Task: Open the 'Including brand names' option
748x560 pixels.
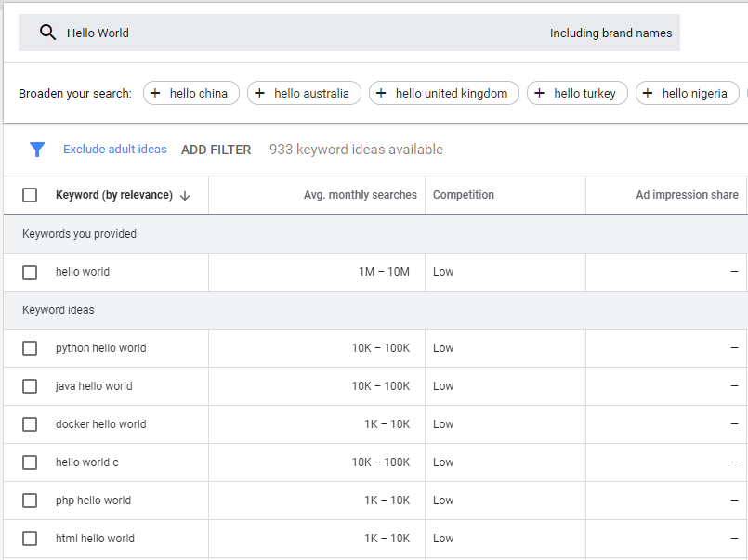Action: click(x=610, y=33)
